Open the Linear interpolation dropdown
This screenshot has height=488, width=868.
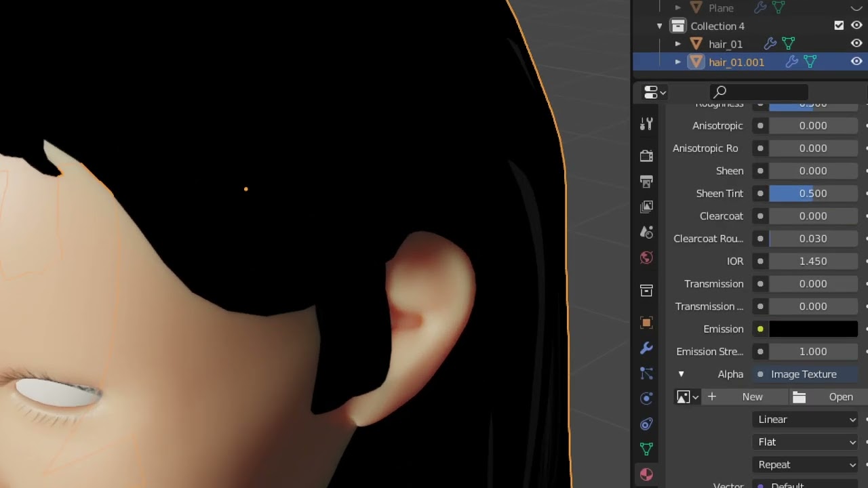[806, 419]
